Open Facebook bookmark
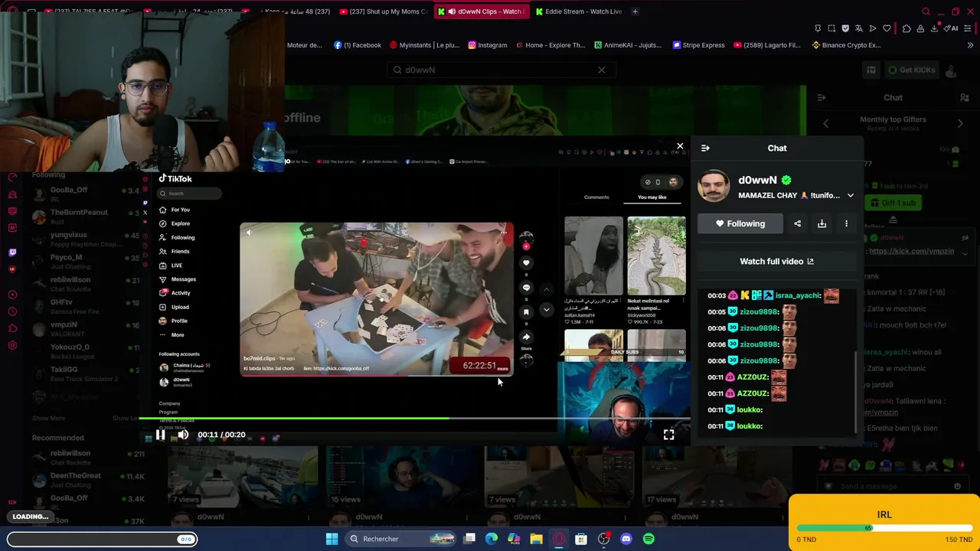Screen dimensions: 980x551 click(x=358, y=45)
